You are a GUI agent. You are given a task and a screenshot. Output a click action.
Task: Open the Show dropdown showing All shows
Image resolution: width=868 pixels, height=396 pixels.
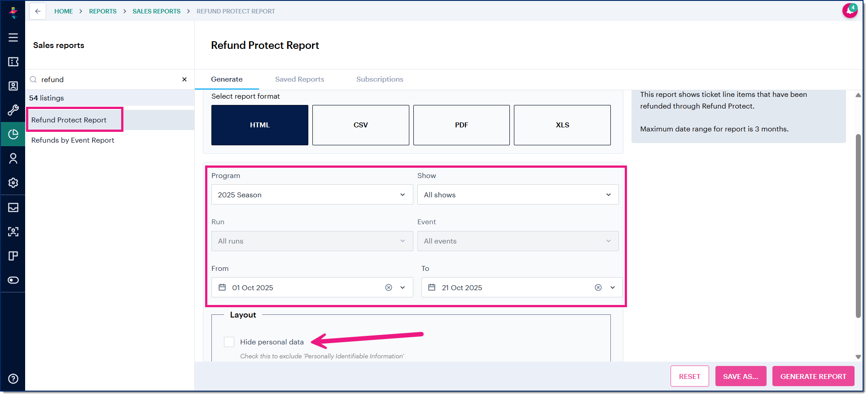click(518, 195)
